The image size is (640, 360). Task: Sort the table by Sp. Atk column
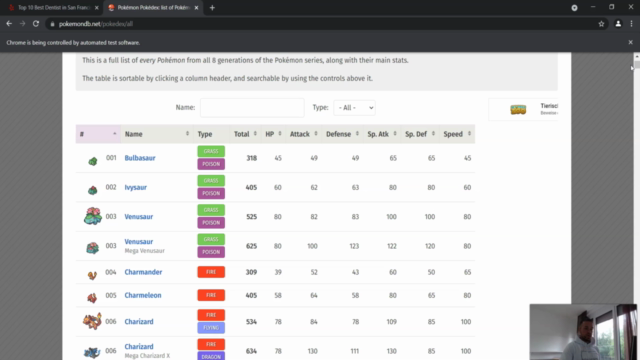[x=382, y=134]
